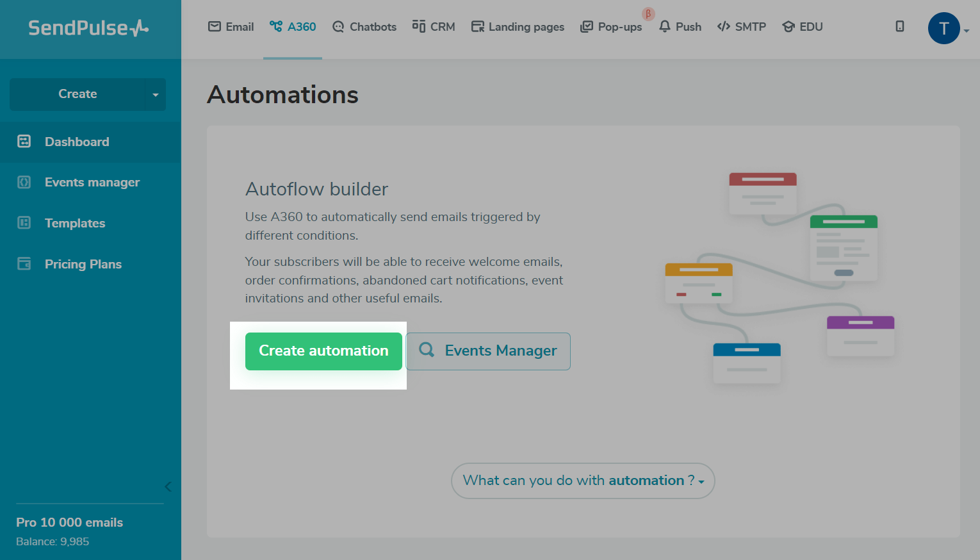
Task: Click the mobile device icon in header
Action: pyautogui.click(x=900, y=26)
